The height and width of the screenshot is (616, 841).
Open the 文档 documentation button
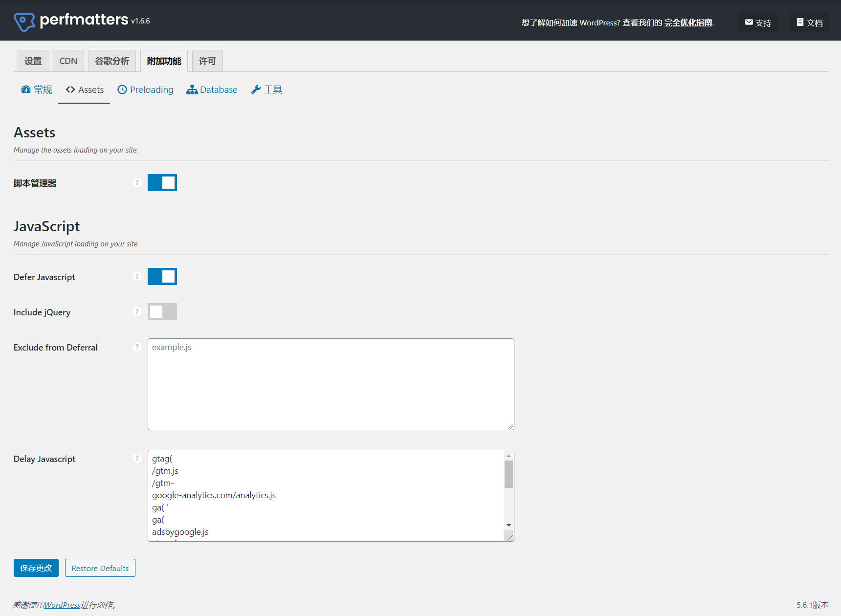coord(809,22)
